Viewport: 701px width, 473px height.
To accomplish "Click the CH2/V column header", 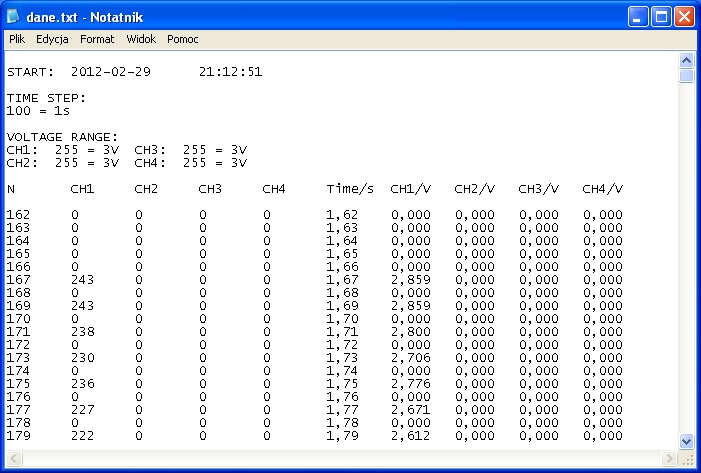I will pyautogui.click(x=474, y=189).
